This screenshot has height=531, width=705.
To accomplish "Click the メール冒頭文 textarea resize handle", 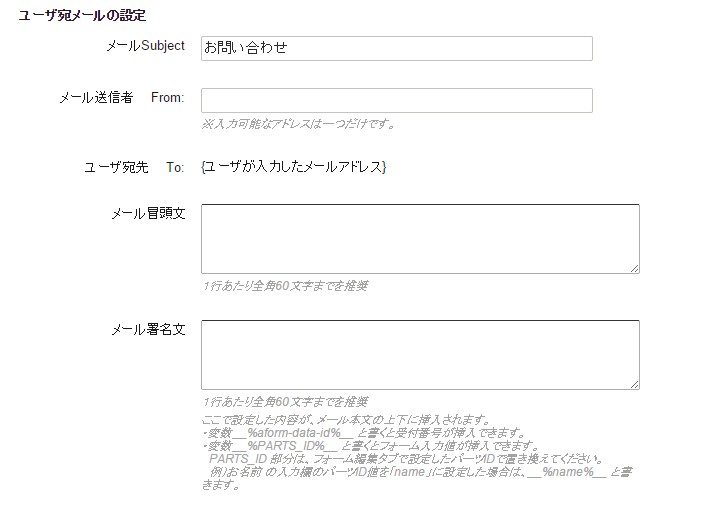I will (x=634, y=267).
